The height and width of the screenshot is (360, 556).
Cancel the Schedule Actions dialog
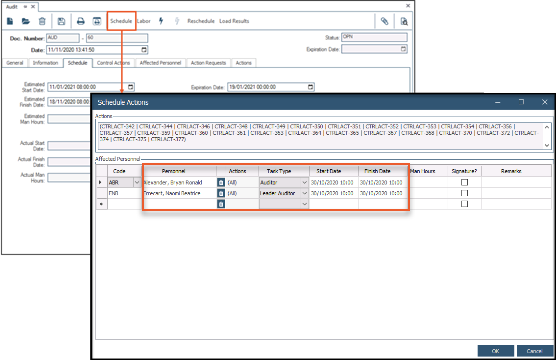[534, 351]
